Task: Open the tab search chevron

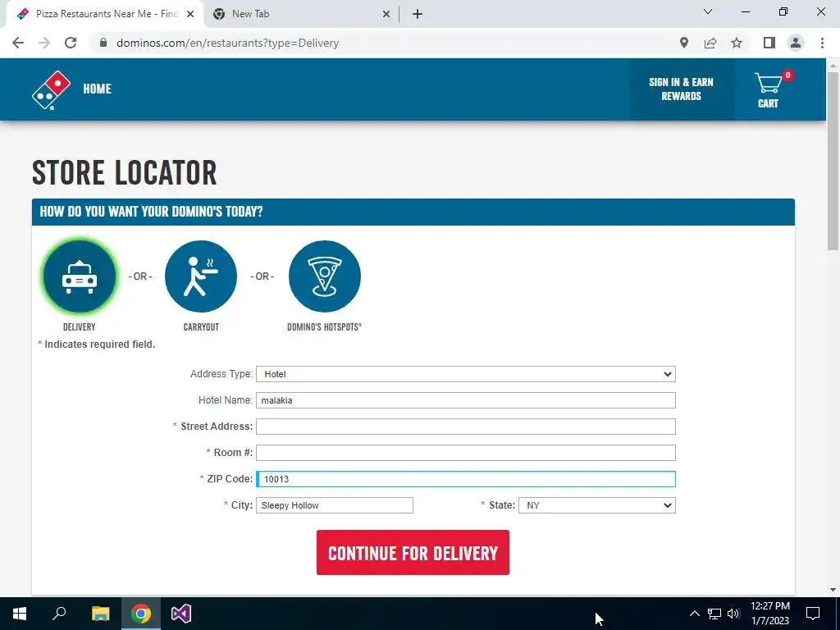Action: click(708, 11)
